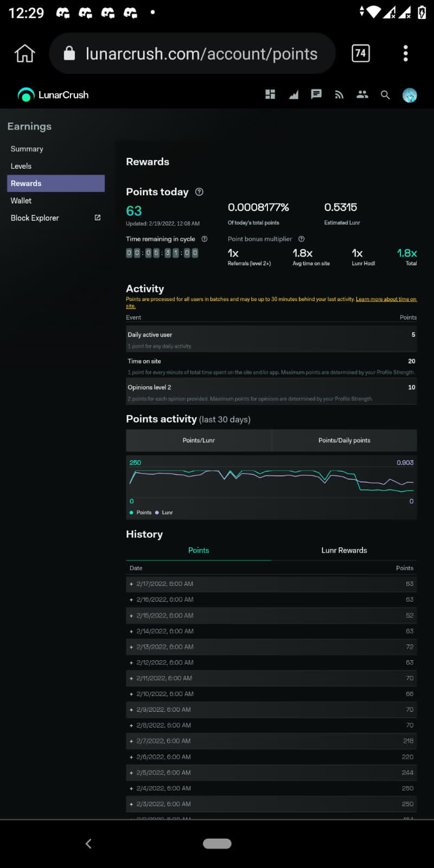Expand the 2/12/2022 history row
Viewport: 434px width, 868px height.
(271, 662)
